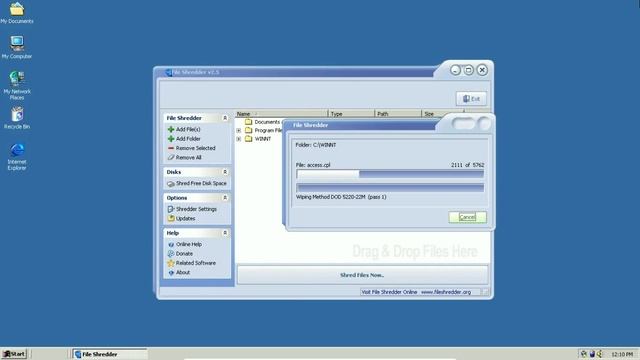Expand the WINNT tree node

(239, 139)
